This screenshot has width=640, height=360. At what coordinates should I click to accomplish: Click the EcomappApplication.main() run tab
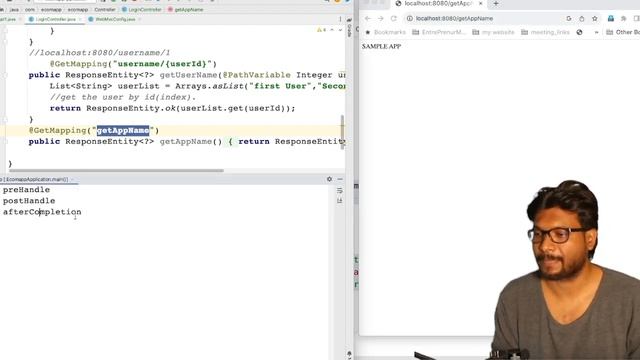pyautogui.click(x=36, y=179)
